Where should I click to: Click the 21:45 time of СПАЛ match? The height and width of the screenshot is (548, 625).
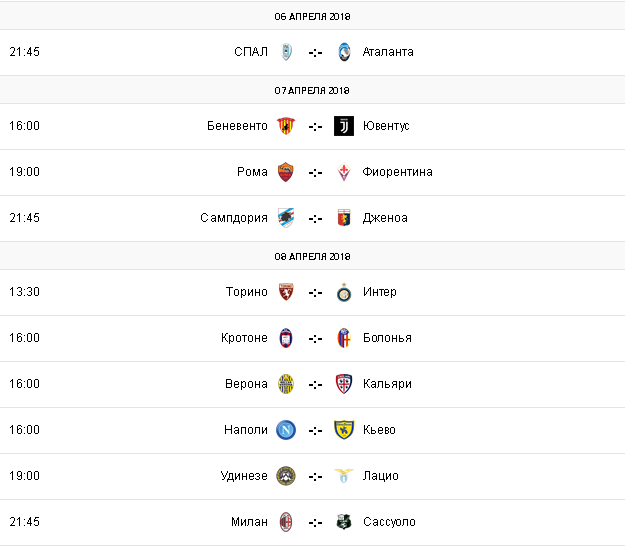[x=24, y=52]
